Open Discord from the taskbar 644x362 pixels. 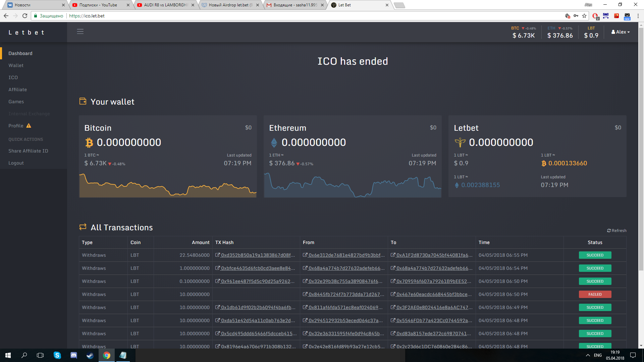[74, 355]
